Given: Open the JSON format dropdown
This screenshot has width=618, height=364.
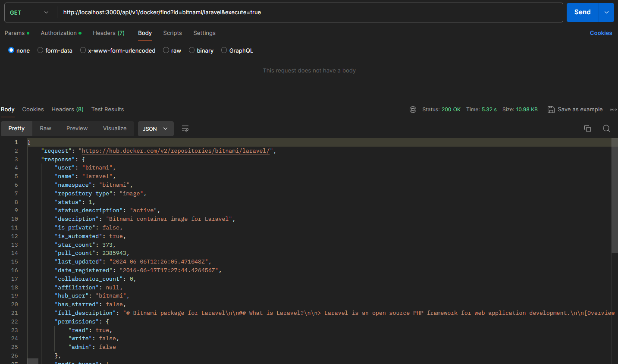Looking at the screenshot, I should tap(155, 129).
